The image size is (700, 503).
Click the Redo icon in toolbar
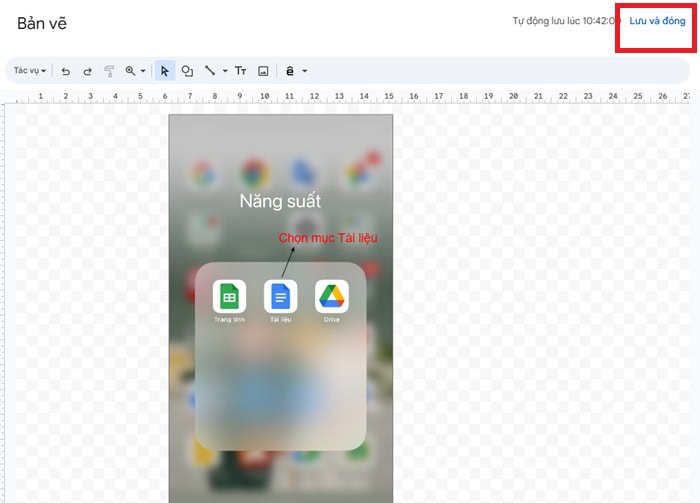(x=88, y=71)
